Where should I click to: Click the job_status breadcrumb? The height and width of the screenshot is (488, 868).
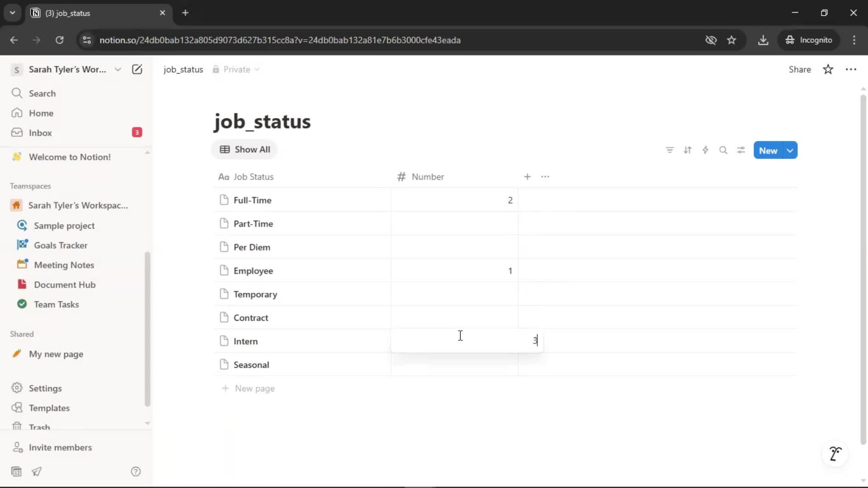click(x=183, y=69)
